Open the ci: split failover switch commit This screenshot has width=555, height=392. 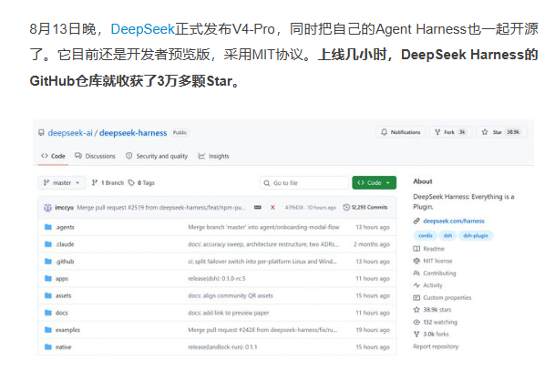pos(262,262)
